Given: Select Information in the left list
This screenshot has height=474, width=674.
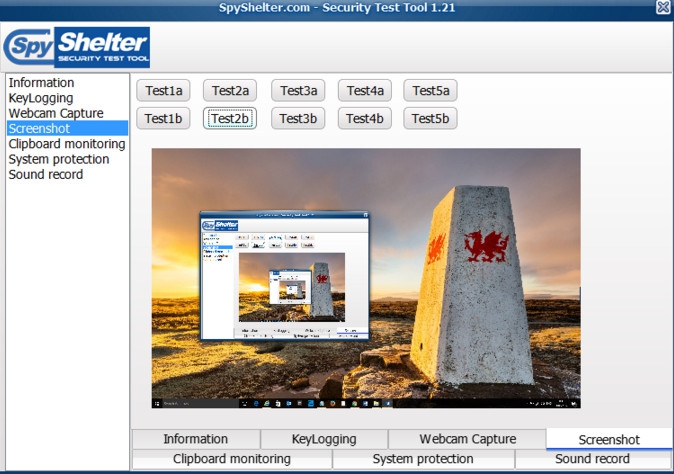Looking at the screenshot, I should [67, 83].
